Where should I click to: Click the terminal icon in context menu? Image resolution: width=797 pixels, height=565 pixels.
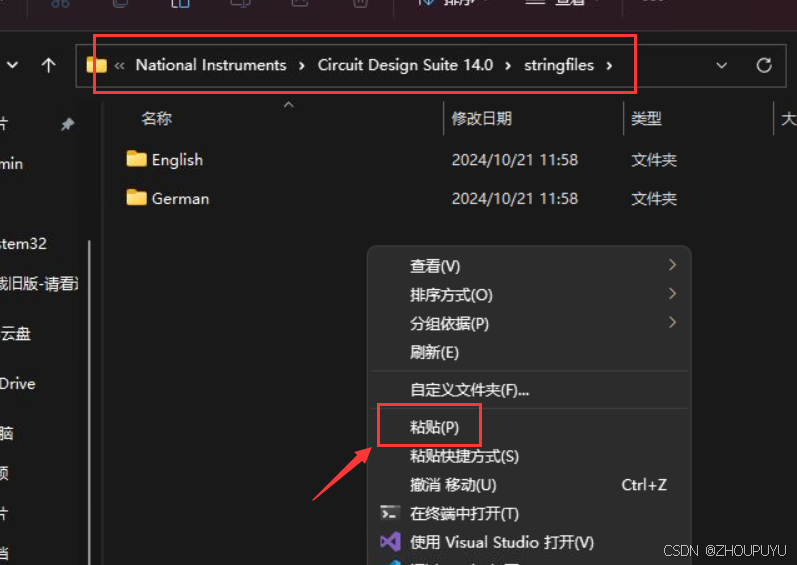(390, 513)
